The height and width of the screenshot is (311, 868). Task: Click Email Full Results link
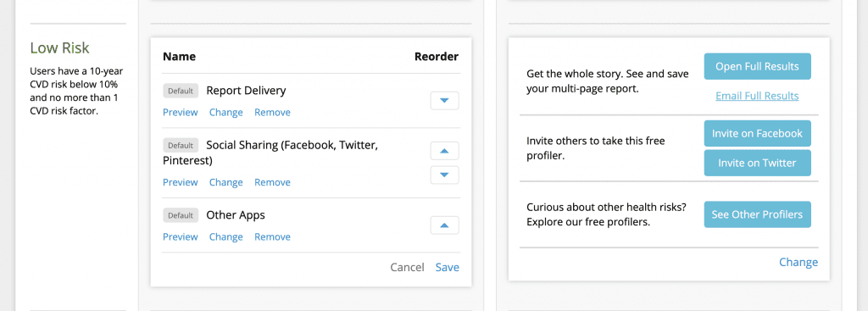click(x=757, y=96)
